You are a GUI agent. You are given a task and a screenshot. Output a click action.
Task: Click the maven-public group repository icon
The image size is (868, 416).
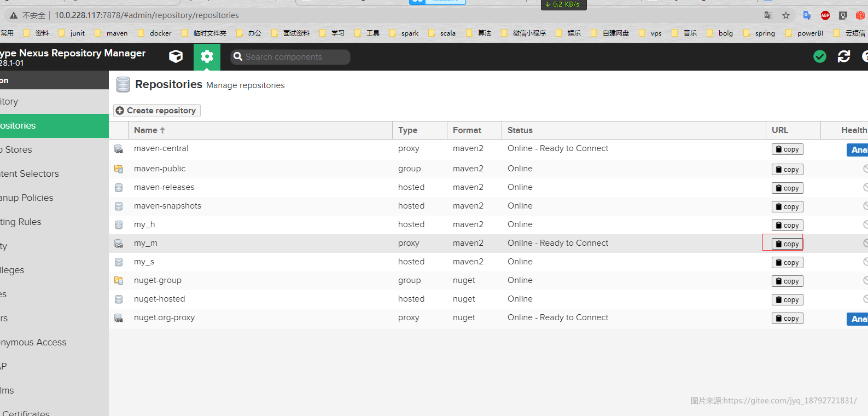[119, 169]
